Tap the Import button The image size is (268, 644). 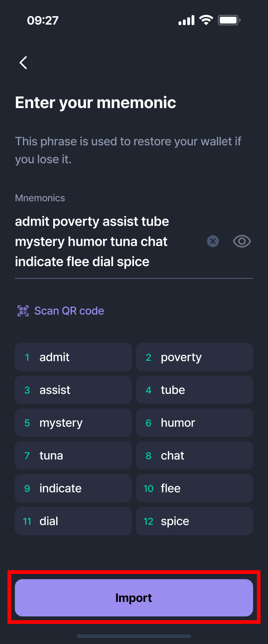point(134,598)
